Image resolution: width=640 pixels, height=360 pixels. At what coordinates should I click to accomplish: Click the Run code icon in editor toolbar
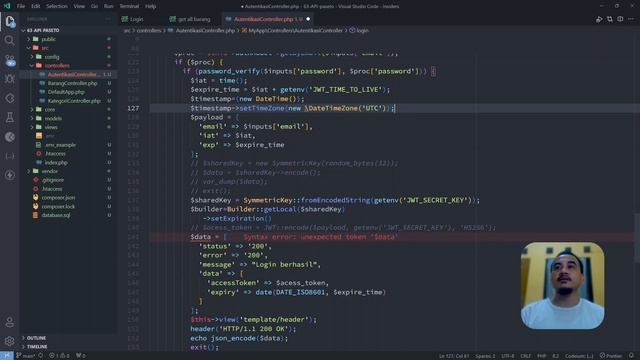(x=599, y=19)
